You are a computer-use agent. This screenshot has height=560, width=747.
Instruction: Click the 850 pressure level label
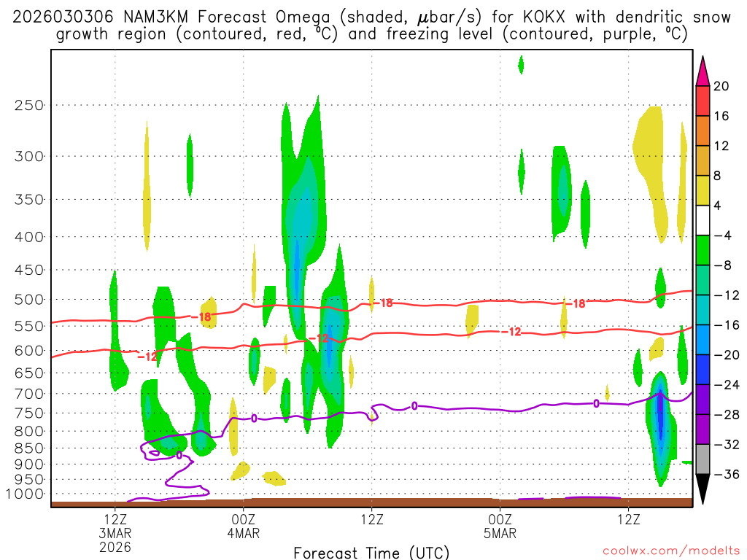tap(29, 448)
